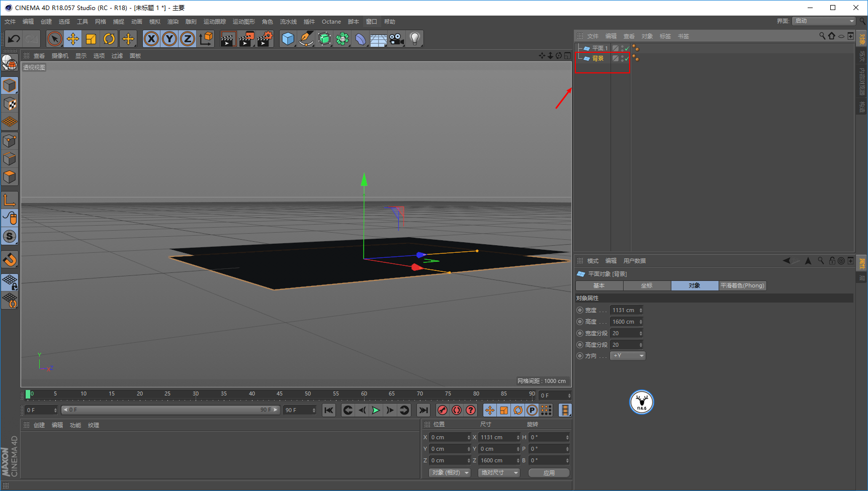Toggle green enable checkmark on 平面.1
This screenshot has height=491, width=868.
click(x=627, y=49)
